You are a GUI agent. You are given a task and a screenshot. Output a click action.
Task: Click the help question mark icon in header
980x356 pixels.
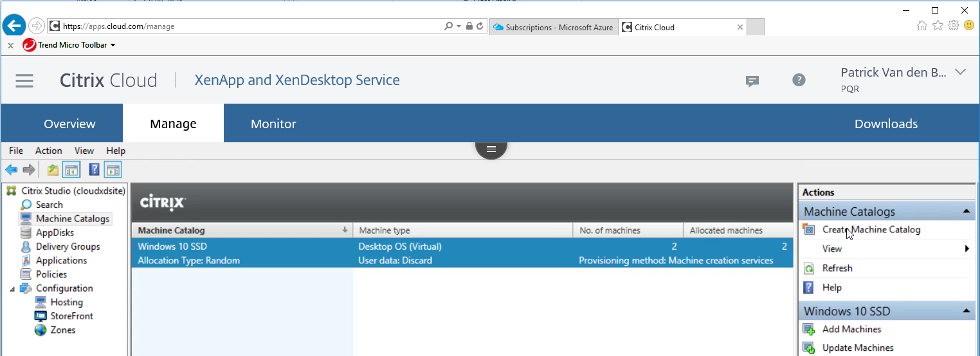tap(799, 80)
